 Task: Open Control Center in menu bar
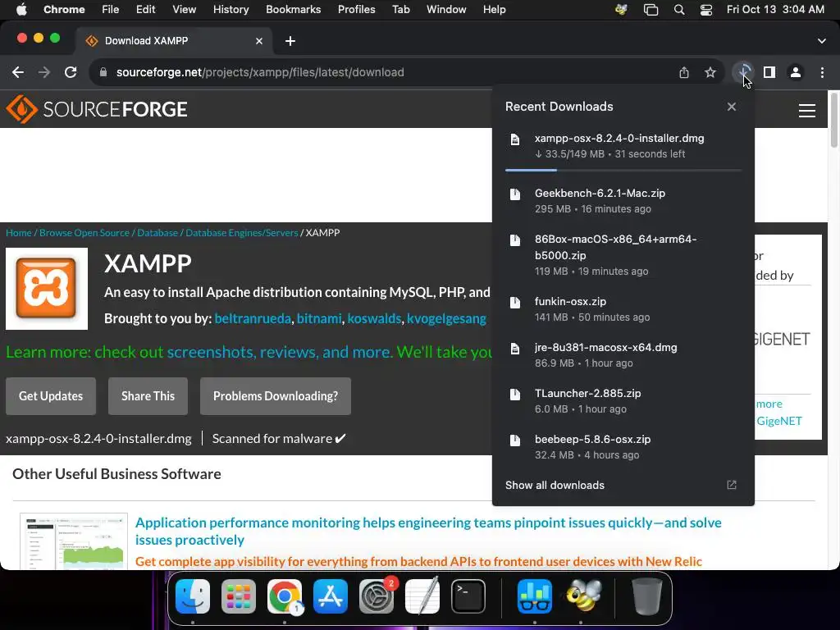click(706, 10)
